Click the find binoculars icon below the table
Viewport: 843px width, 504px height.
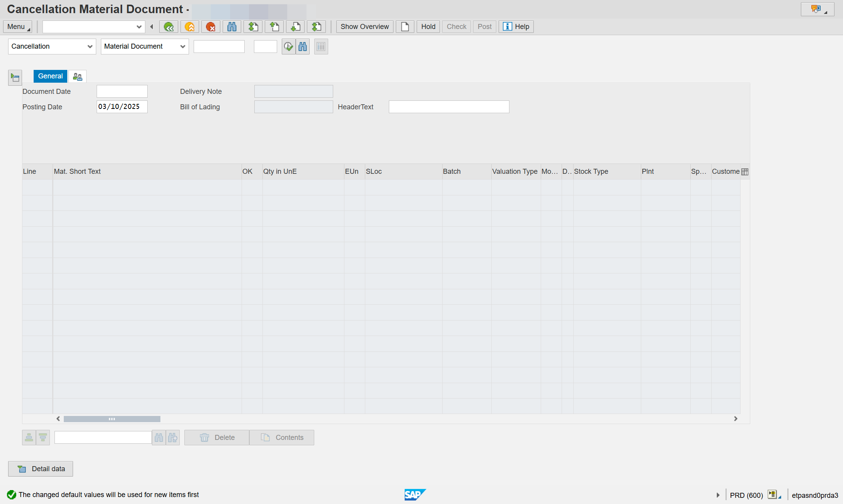[159, 438]
